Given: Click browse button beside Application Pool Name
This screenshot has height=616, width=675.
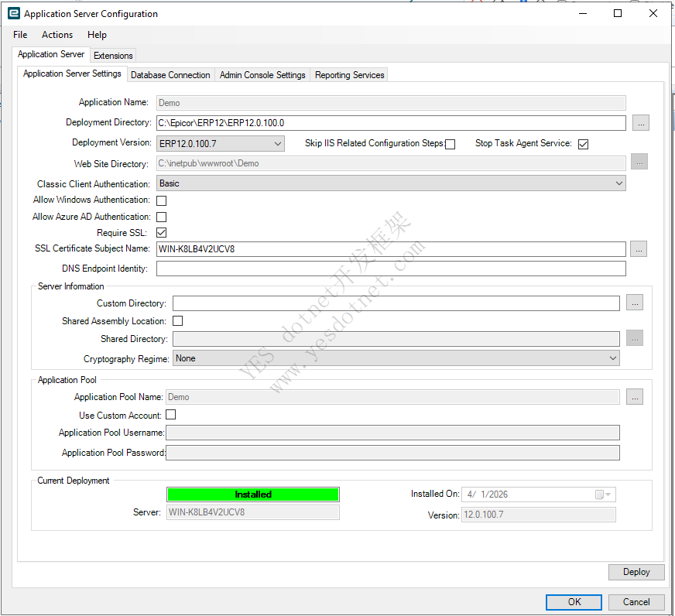Looking at the screenshot, I should (634, 397).
